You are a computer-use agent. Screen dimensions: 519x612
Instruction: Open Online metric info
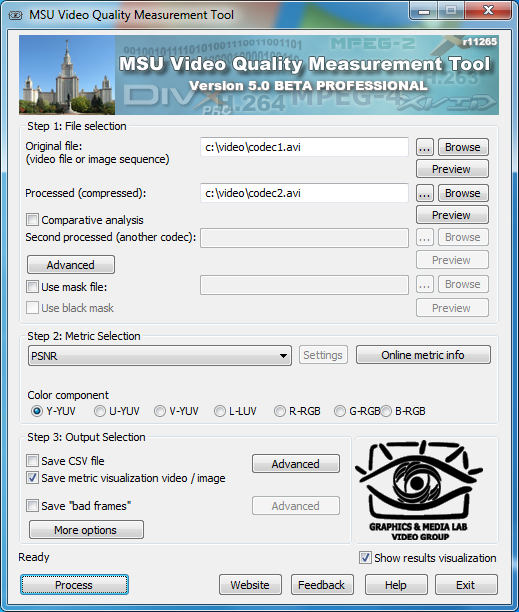[423, 355]
